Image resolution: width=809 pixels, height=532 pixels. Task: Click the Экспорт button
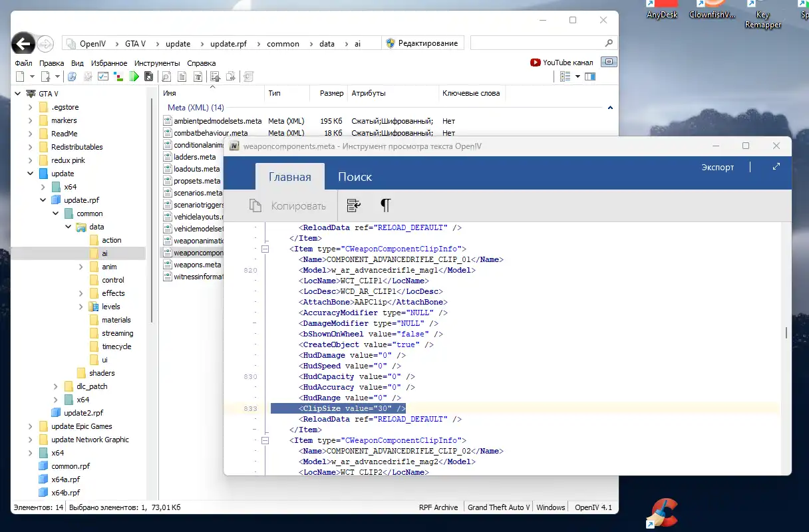coord(718,168)
